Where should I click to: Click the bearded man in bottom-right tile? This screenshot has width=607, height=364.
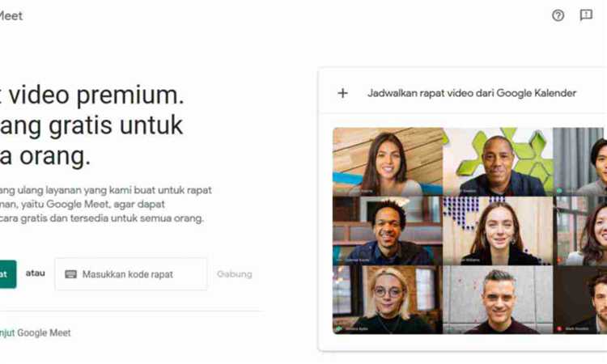coord(580,300)
